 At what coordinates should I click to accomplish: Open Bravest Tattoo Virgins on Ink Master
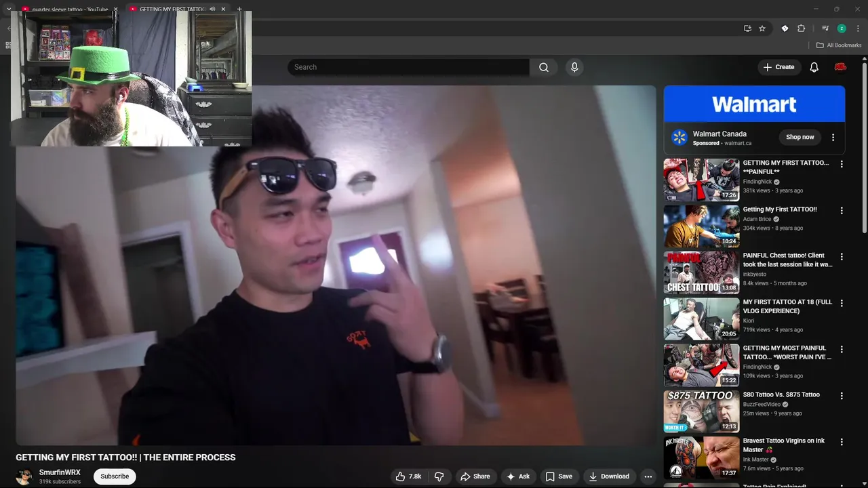click(x=784, y=445)
